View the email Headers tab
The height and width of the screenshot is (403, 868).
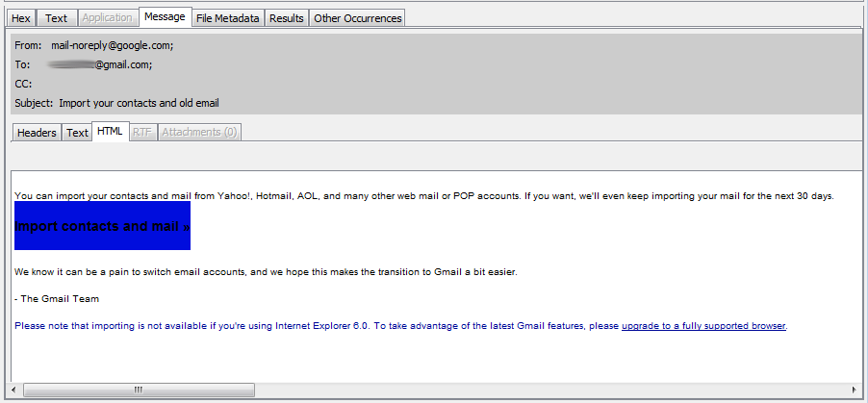37,133
